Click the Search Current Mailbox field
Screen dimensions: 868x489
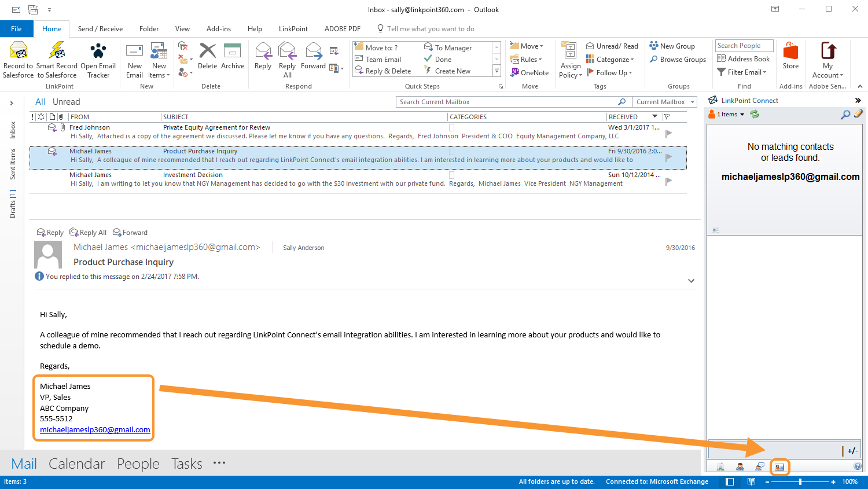pyautogui.click(x=513, y=102)
